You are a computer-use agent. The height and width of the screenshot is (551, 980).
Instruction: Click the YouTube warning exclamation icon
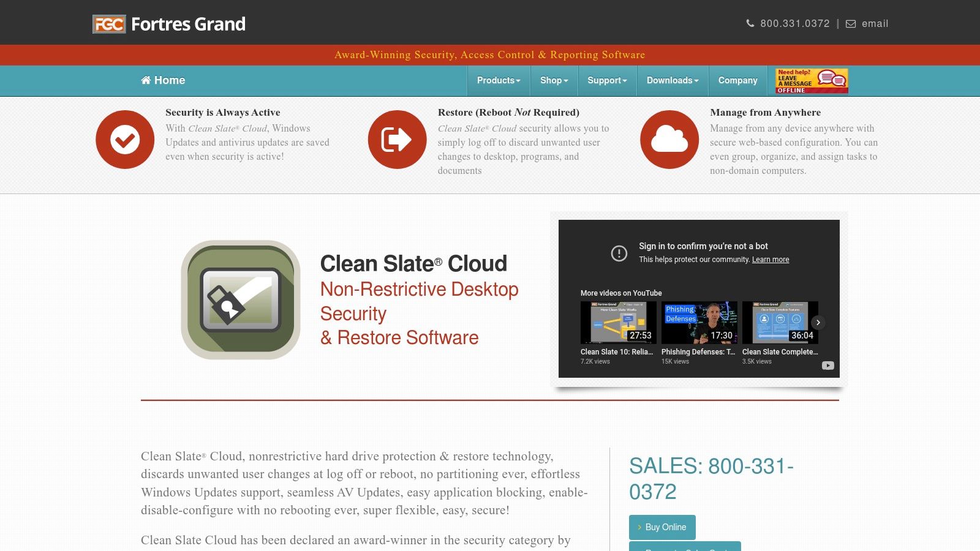619,253
